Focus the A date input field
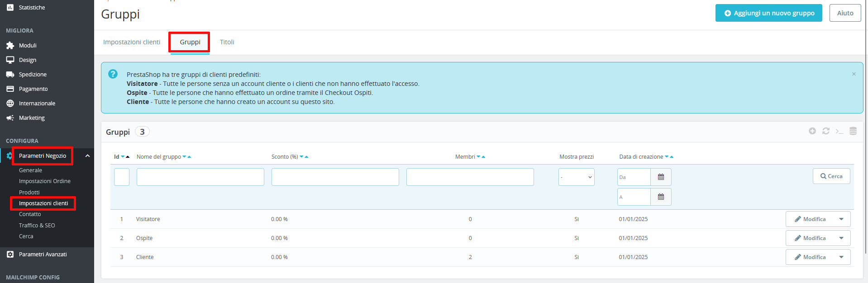This screenshot has width=868, height=283. pyautogui.click(x=634, y=197)
